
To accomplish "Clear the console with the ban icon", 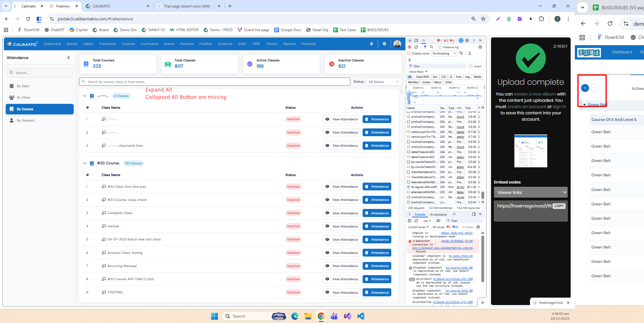I will (416, 221).
